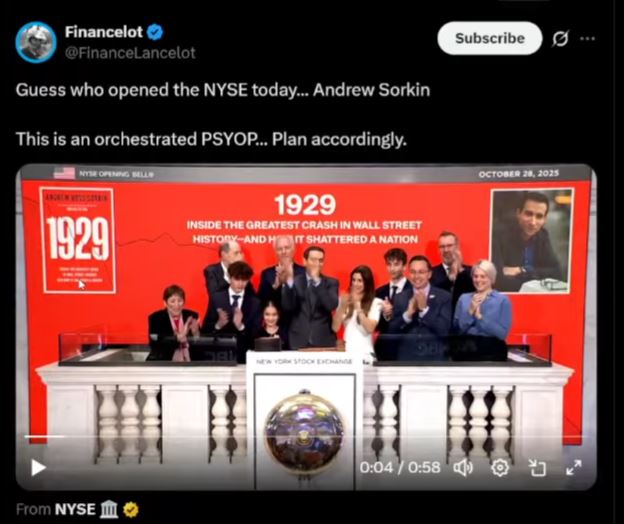Click the Subscribe button

tap(489, 38)
